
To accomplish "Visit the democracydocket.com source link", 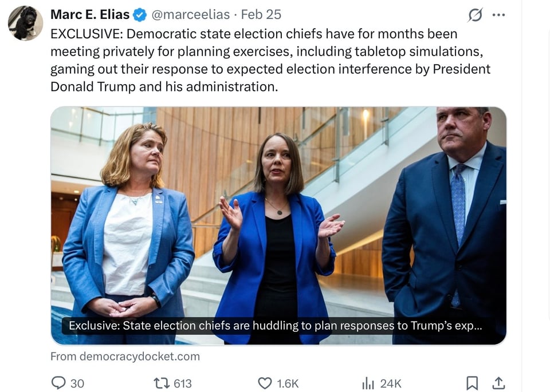I will click(125, 356).
